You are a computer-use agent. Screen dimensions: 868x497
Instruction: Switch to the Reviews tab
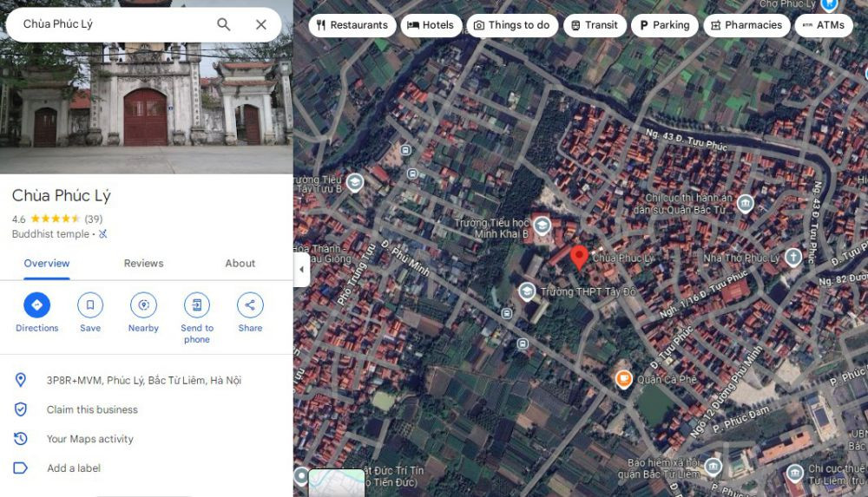pyautogui.click(x=143, y=264)
